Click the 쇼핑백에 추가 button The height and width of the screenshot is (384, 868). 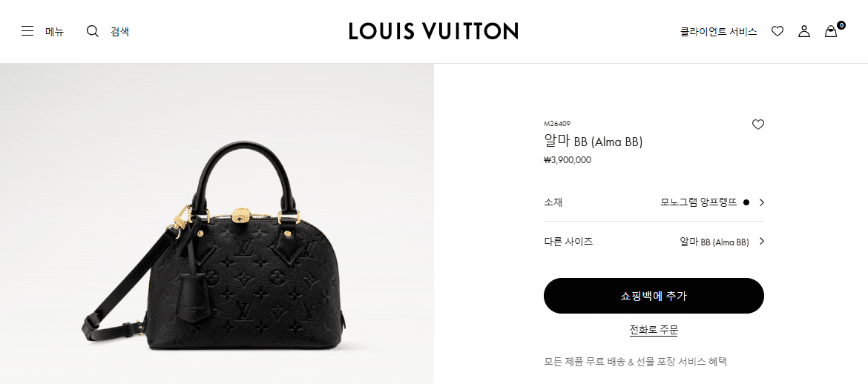(654, 296)
